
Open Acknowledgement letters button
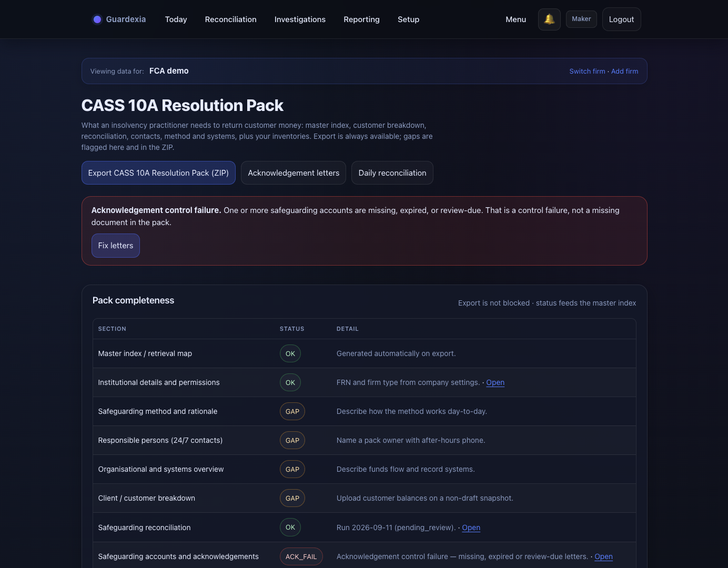pyautogui.click(x=294, y=173)
